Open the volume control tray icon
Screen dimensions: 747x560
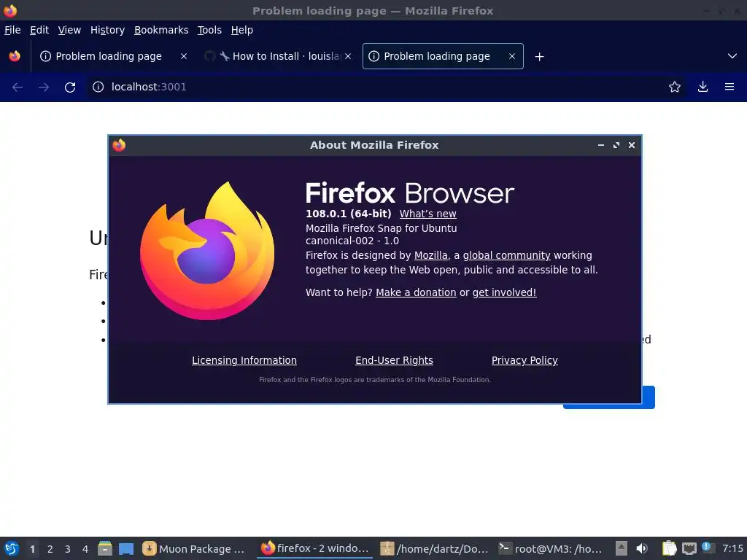[x=642, y=548]
